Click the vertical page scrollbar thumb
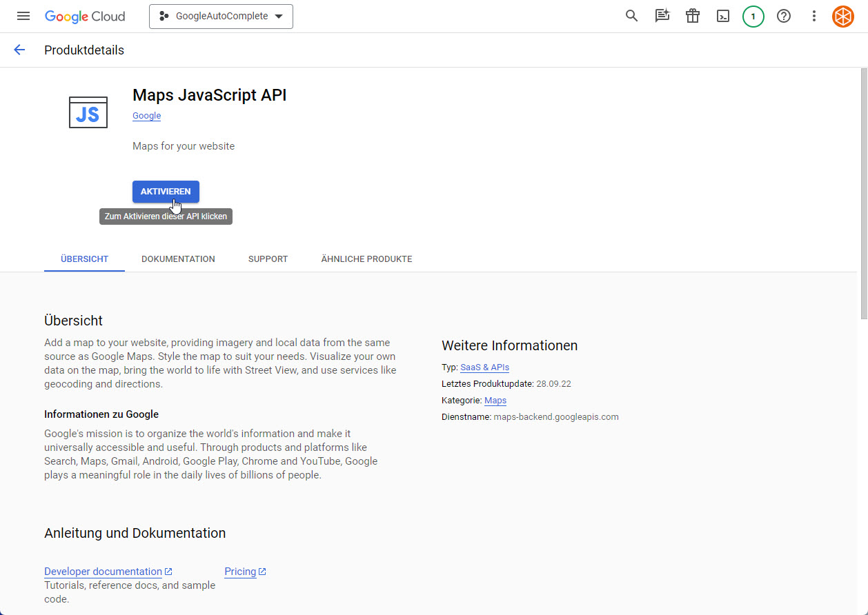The image size is (868, 615). 864,193
